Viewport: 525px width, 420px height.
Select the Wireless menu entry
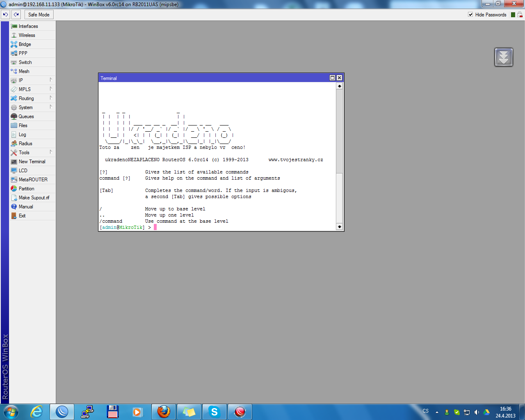tap(32, 35)
